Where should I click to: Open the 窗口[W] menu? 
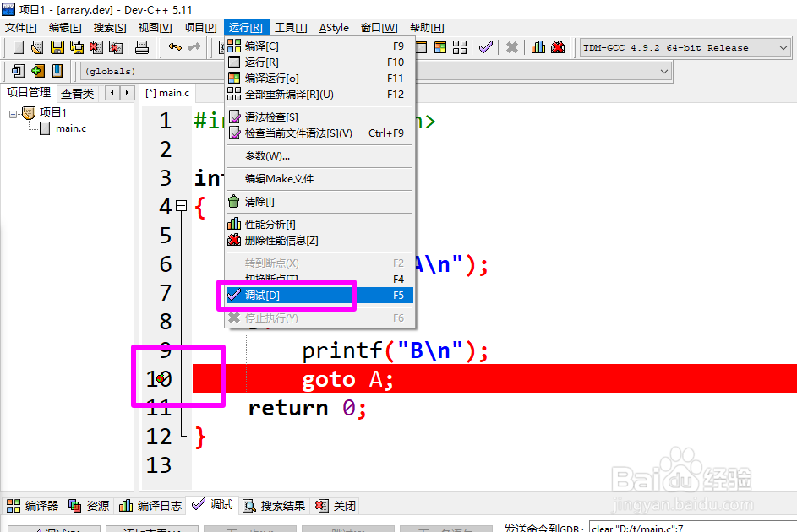tap(379, 28)
